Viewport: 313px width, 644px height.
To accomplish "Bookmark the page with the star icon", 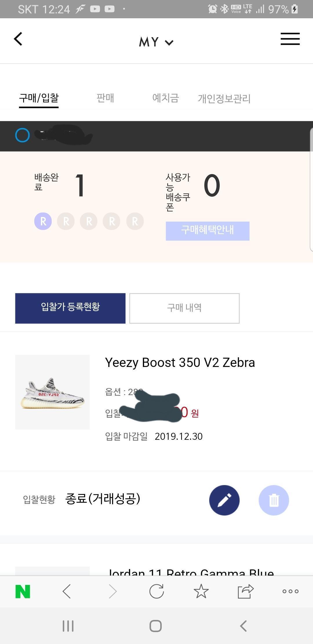I will (x=201, y=591).
